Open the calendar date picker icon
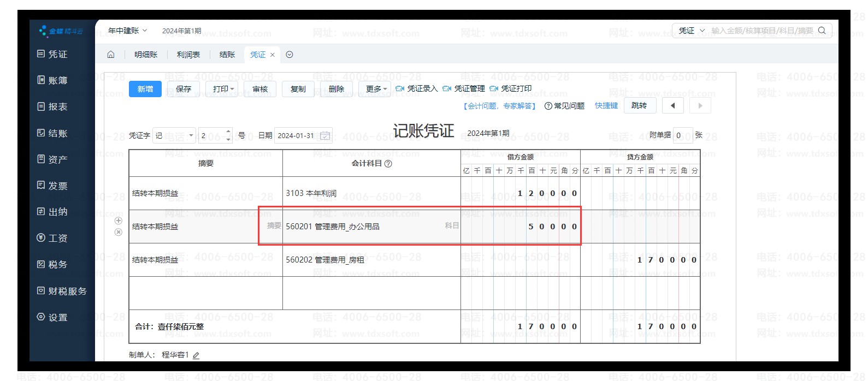868x381 pixels. pos(325,135)
